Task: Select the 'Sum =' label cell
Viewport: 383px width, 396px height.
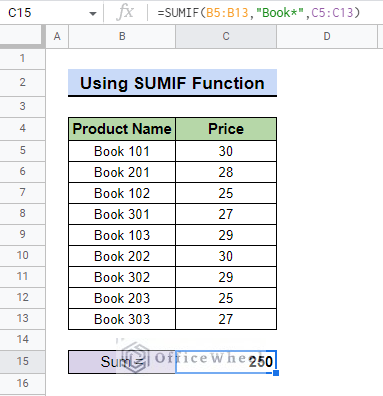Action: coord(122,362)
